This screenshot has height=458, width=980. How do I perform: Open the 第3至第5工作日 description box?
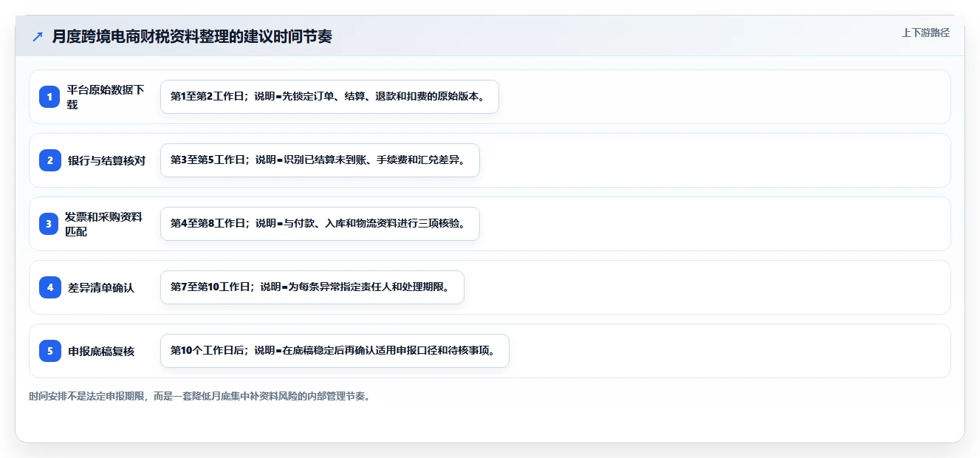320,160
